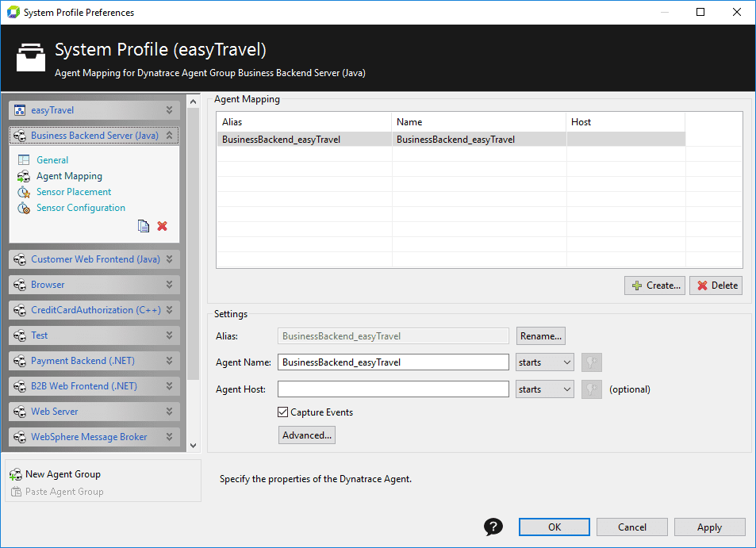This screenshot has width=756, height=548.
Task: Click the copy agent group icon
Action: point(144,226)
